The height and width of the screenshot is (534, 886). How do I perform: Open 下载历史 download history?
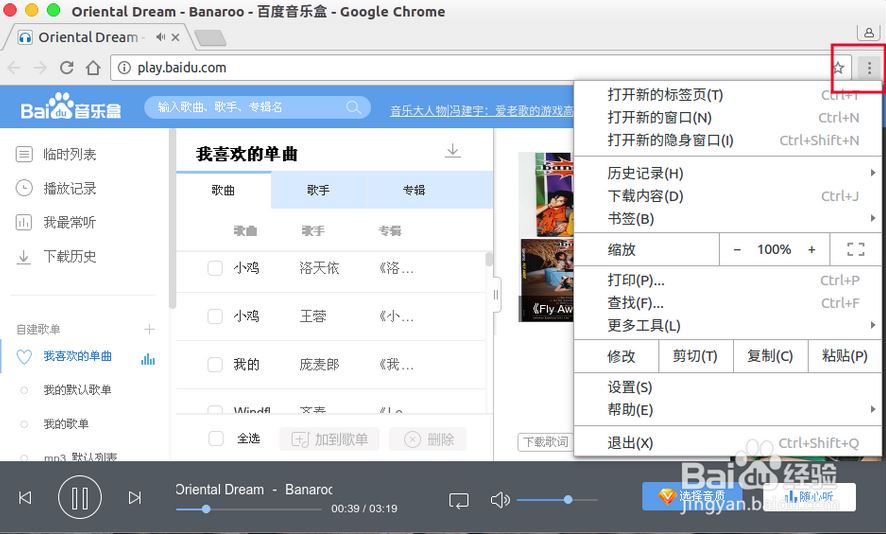(70, 257)
